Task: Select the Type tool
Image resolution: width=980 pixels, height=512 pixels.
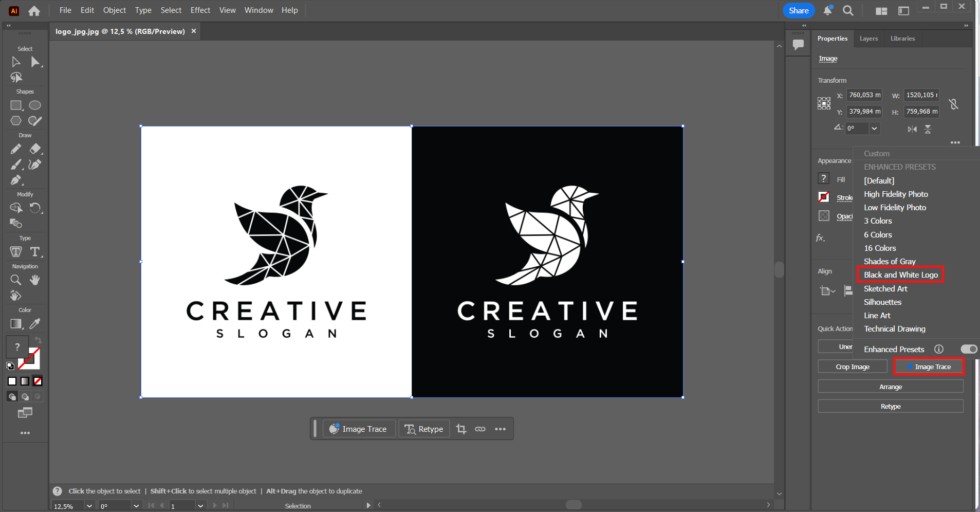Action: tap(35, 252)
